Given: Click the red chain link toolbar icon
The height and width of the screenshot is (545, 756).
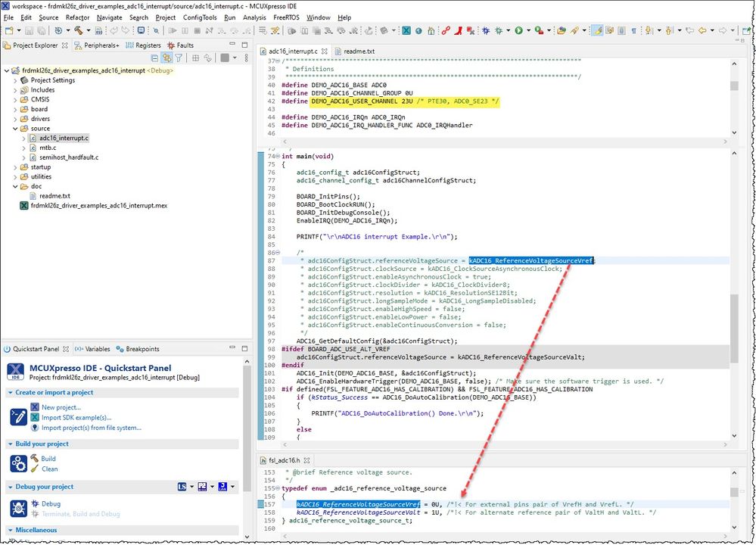Looking at the screenshot, I should click(x=446, y=30).
